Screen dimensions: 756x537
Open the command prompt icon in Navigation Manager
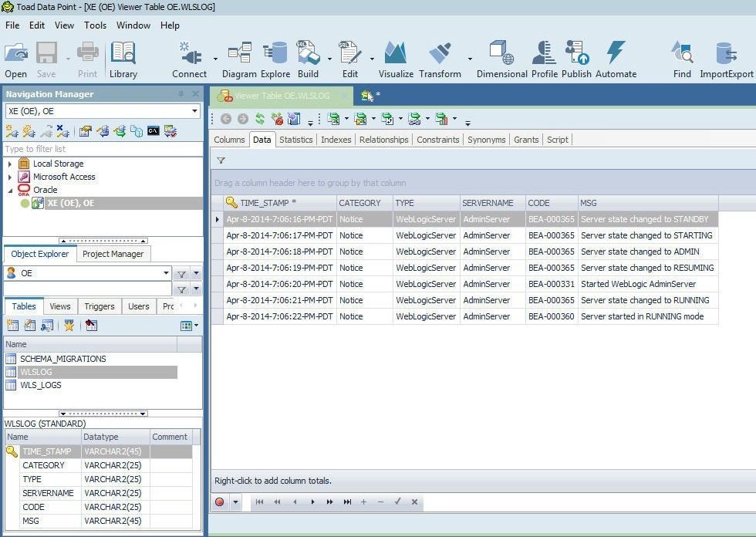[154, 131]
